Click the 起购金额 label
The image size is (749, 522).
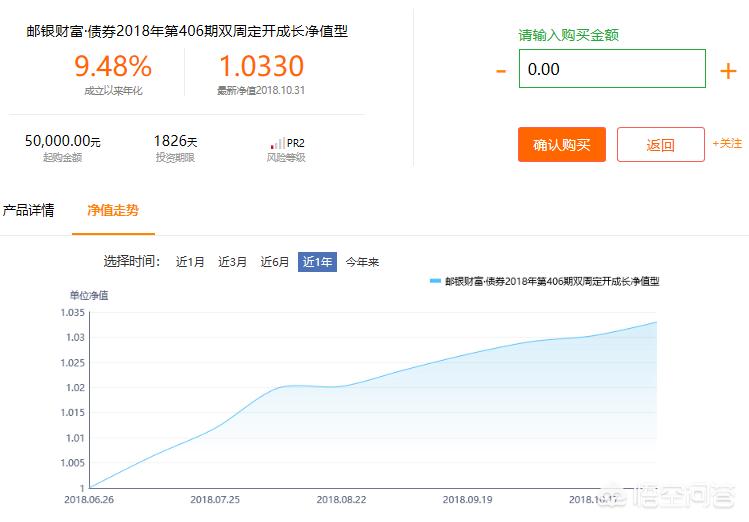tap(63, 158)
